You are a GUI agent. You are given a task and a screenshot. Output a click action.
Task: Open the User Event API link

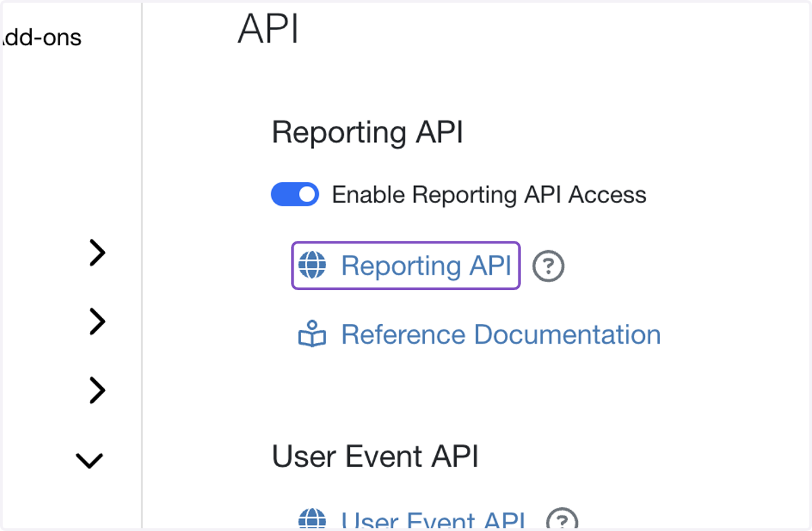(434, 520)
